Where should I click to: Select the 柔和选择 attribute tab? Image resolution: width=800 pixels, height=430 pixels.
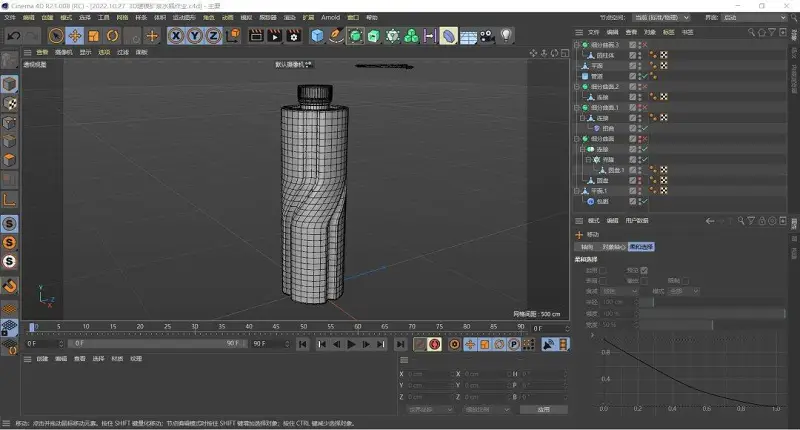tap(641, 247)
